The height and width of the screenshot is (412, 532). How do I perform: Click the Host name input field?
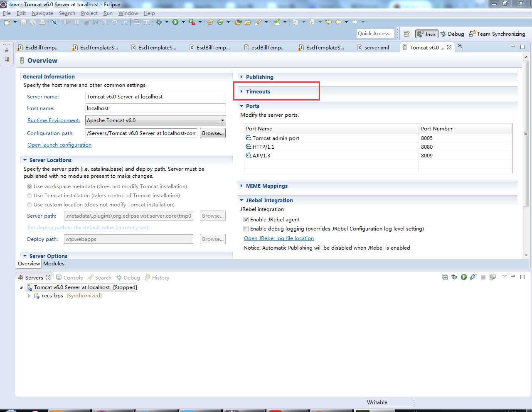pos(155,108)
